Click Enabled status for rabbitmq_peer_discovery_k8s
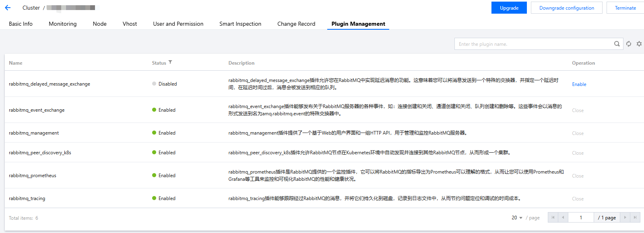Image resolution: width=644 pixels, height=233 pixels. (x=164, y=153)
